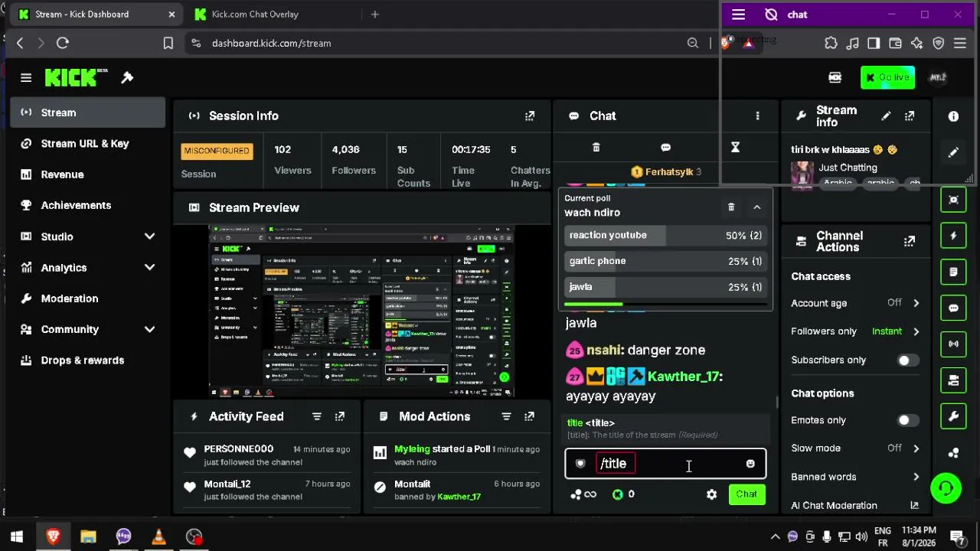Open Kawther_17 profile in Mod Actions
This screenshot has height=551, width=980.
tap(459, 497)
